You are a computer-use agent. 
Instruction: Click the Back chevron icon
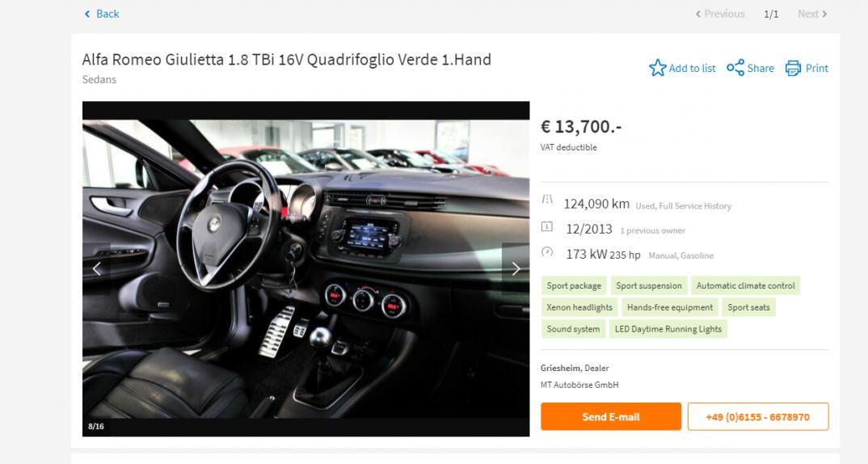[x=87, y=14]
